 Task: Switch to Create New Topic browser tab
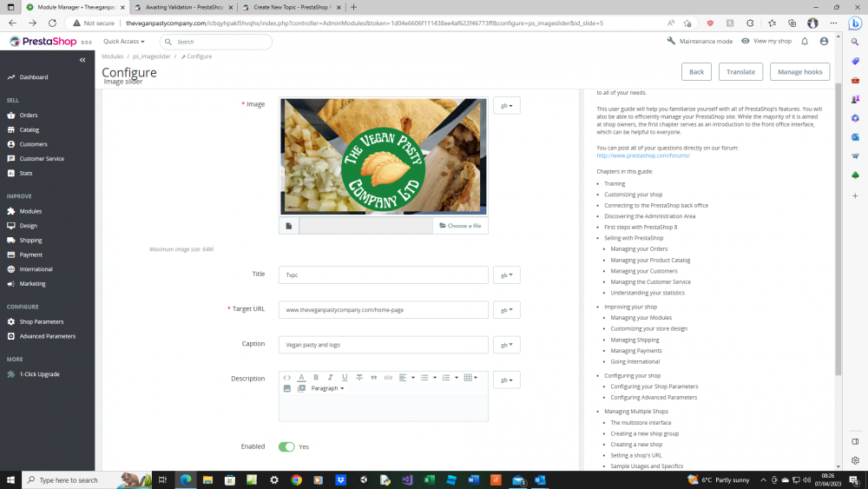292,7
